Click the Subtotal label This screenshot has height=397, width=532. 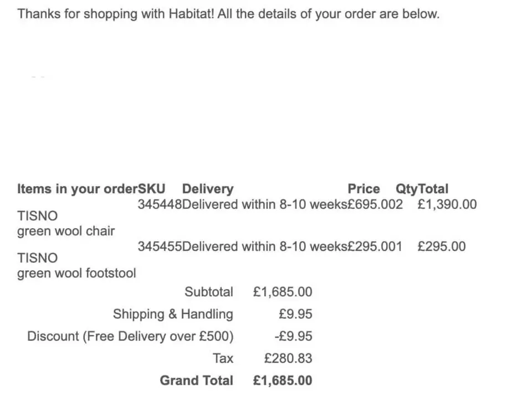click(x=209, y=292)
